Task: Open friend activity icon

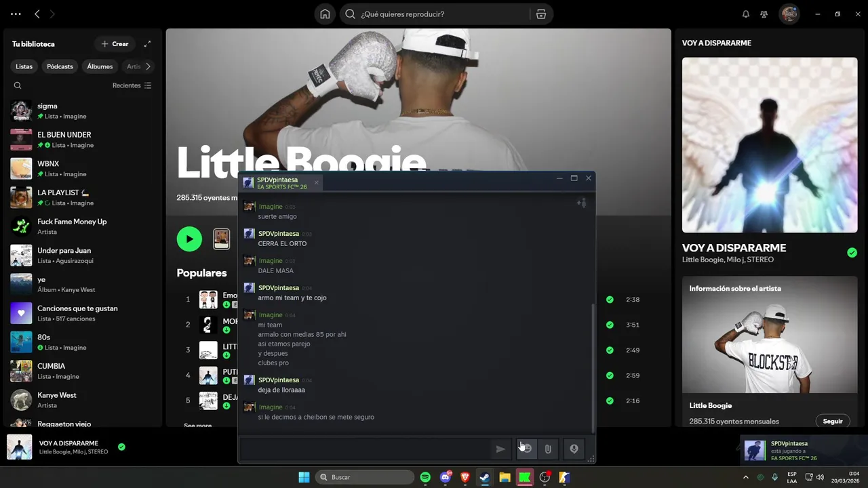Action: click(x=764, y=14)
